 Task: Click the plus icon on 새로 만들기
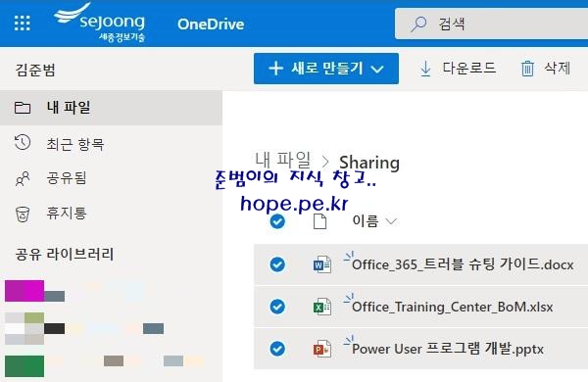click(275, 69)
